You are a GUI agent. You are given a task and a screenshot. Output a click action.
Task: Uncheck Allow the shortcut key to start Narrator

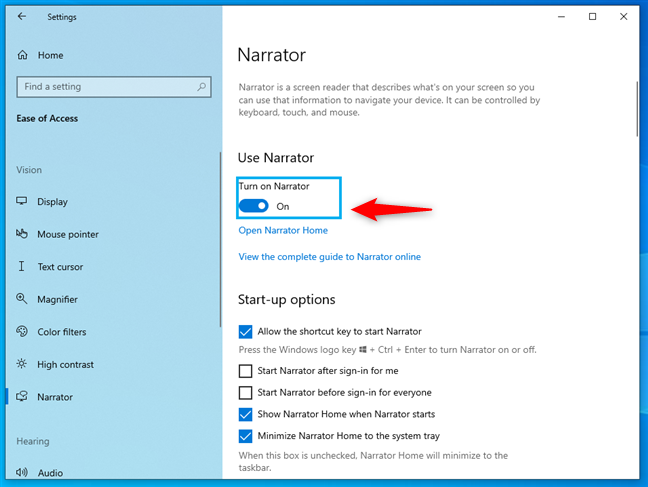[x=245, y=332]
